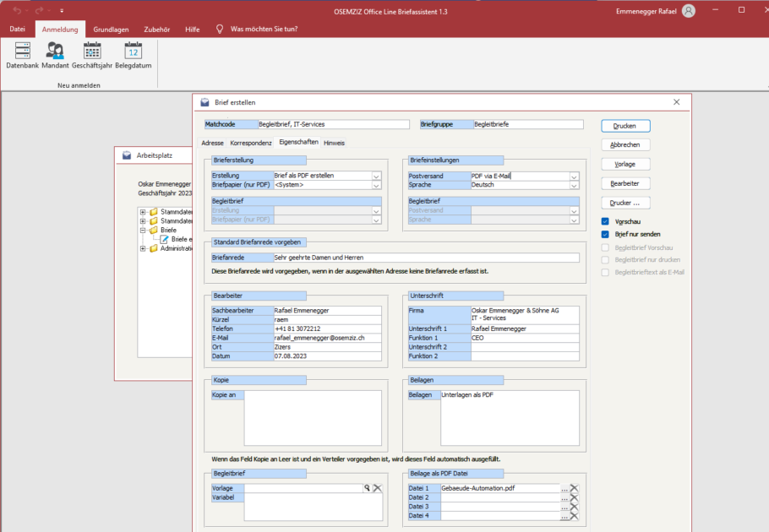Expand the Sprache dropdown list
Image resolution: width=769 pixels, height=532 pixels.
pyautogui.click(x=574, y=185)
